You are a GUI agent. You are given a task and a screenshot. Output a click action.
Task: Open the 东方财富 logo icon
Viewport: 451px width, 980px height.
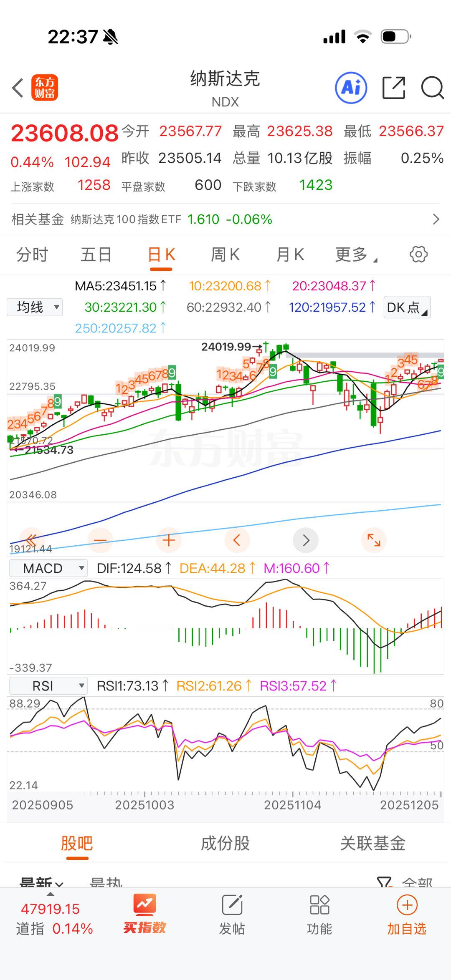tap(45, 88)
